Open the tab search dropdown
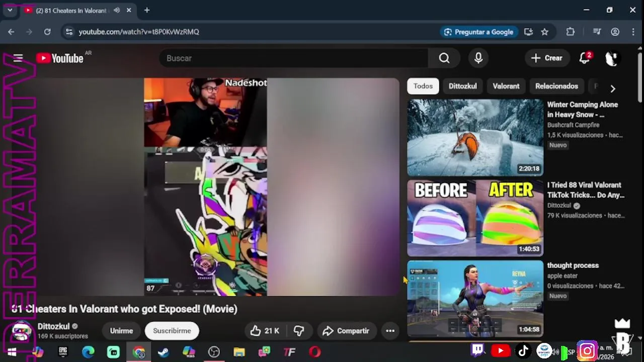 pos(10,10)
